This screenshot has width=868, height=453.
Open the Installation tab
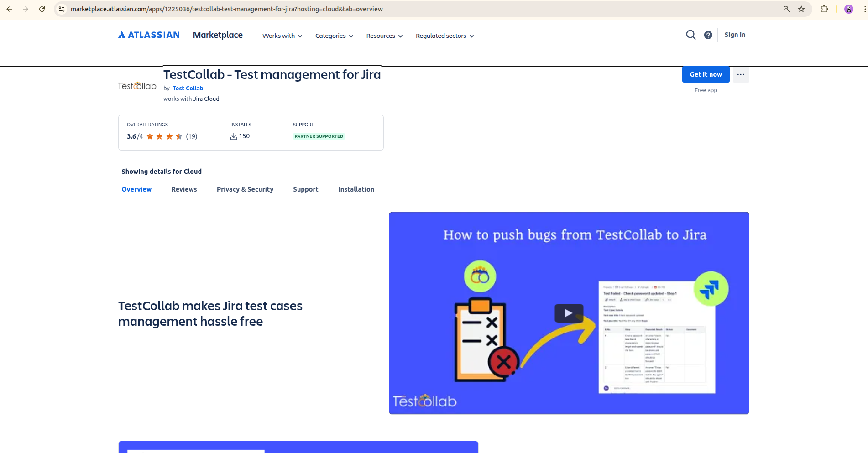coord(356,189)
